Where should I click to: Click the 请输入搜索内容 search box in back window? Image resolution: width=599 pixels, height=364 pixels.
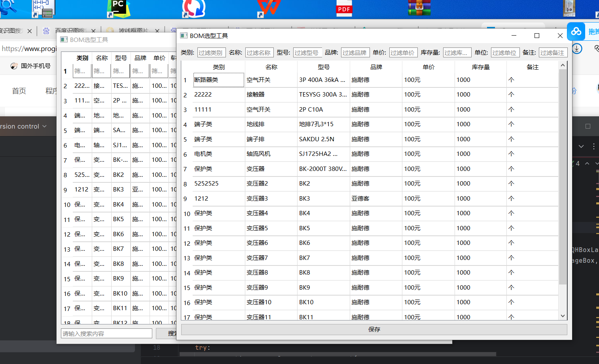(x=106, y=334)
